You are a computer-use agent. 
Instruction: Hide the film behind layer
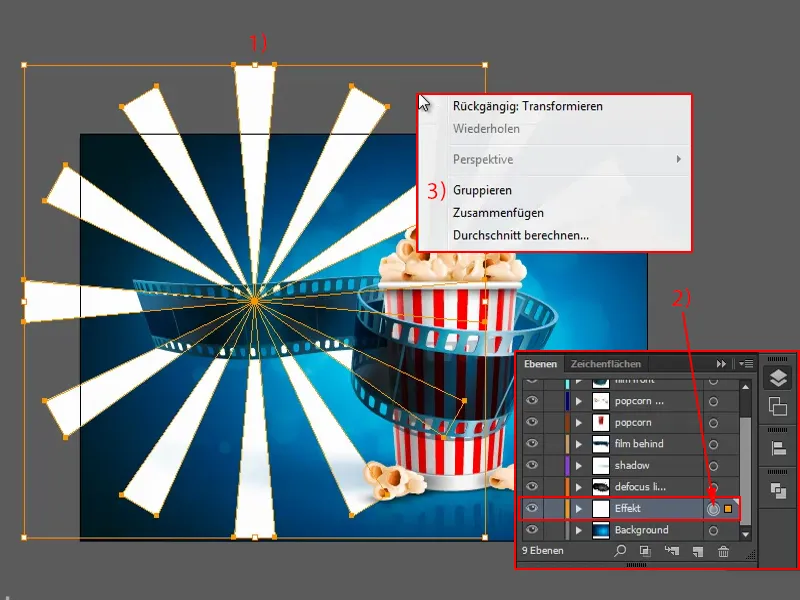tap(532, 443)
